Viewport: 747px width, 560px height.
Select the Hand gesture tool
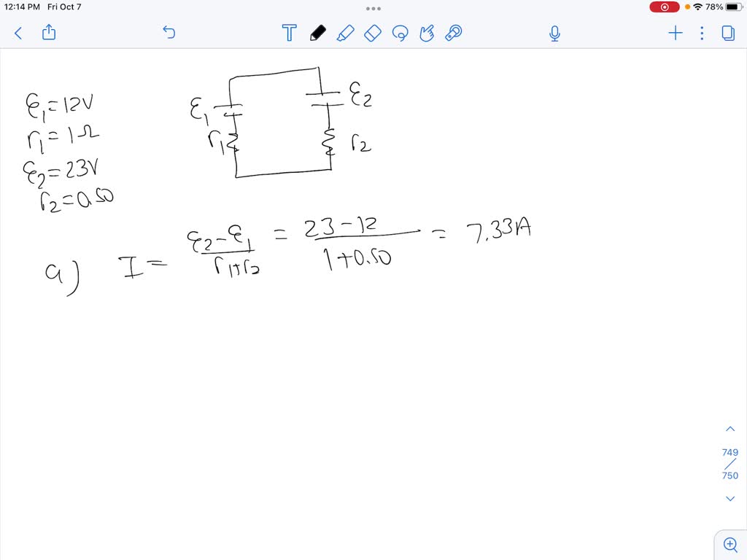coord(427,33)
